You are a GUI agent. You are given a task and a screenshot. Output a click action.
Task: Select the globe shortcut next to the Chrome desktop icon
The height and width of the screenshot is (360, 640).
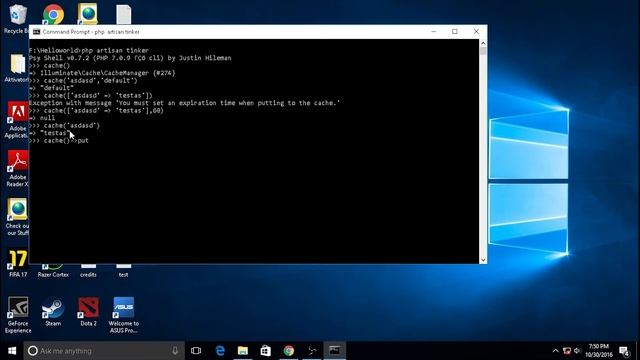click(x=88, y=13)
